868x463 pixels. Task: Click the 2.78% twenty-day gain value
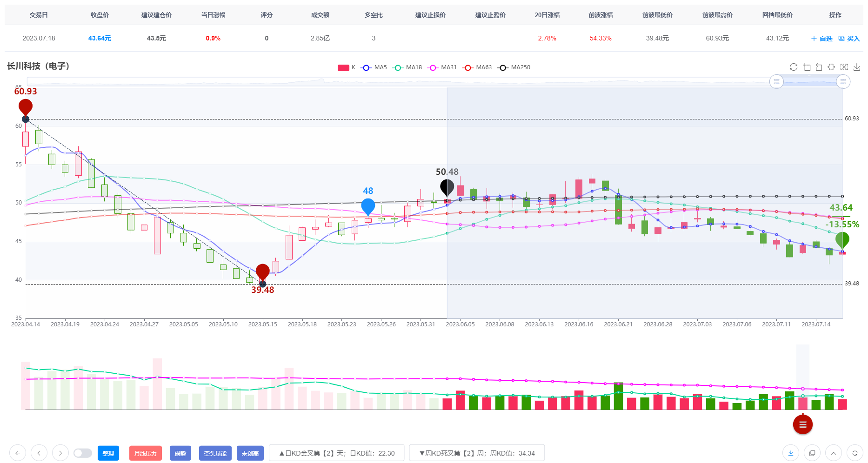547,38
